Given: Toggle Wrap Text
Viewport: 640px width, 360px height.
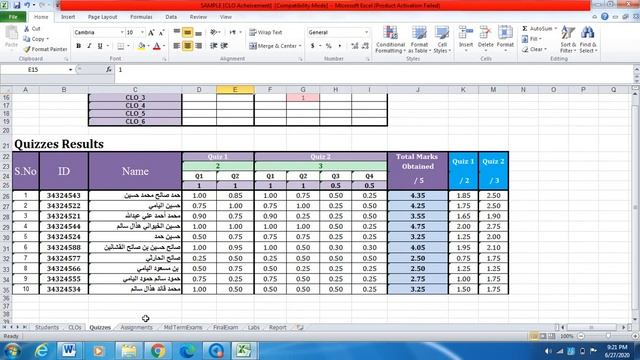Looking at the screenshot, I should click(x=266, y=32).
